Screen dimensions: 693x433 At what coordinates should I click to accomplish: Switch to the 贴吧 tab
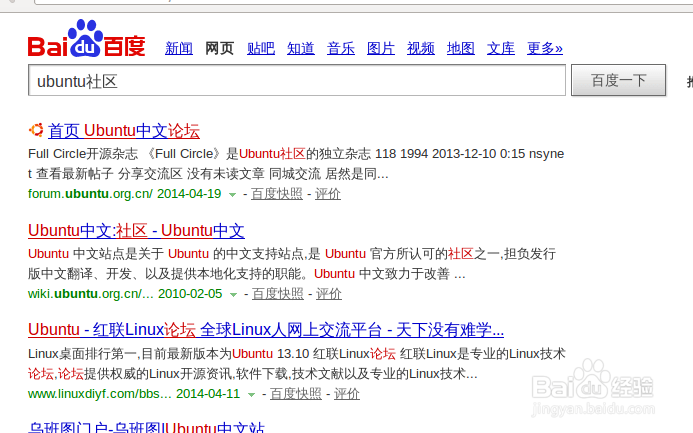(261, 48)
